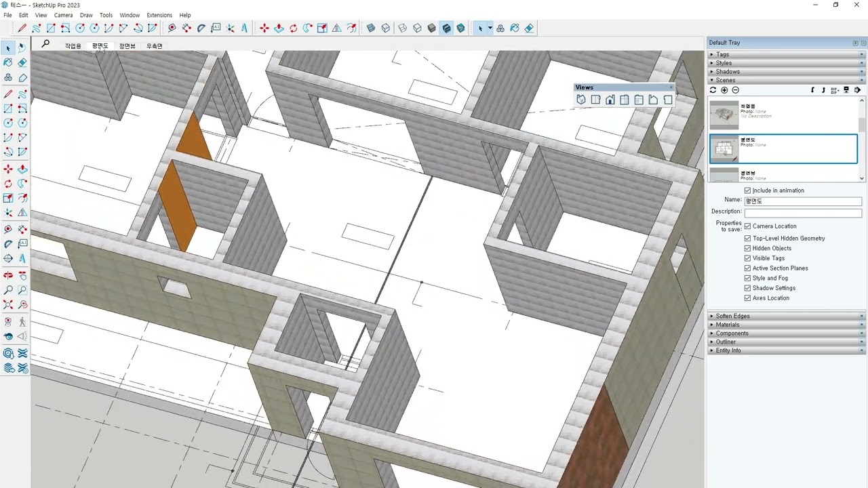Select the Rotate tool in top toolbar
The height and width of the screenshot is (488, 868).
click(293, 28)
